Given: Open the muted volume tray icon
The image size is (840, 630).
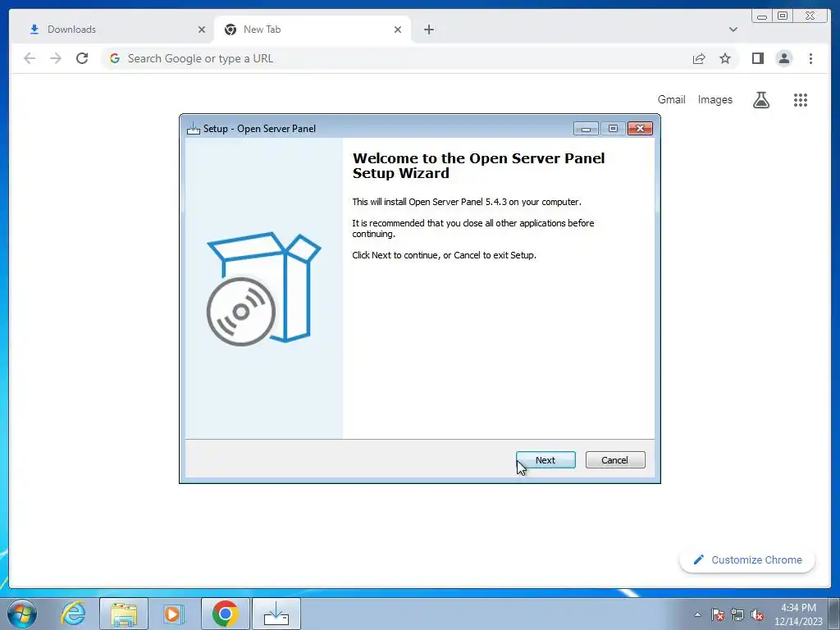Looking at the screenshot, I should pos(757,614).
